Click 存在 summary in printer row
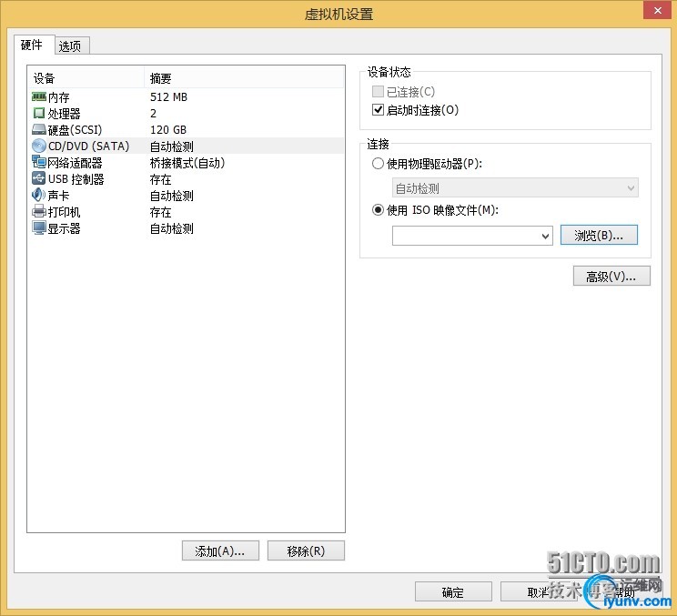 click(161, 212)
